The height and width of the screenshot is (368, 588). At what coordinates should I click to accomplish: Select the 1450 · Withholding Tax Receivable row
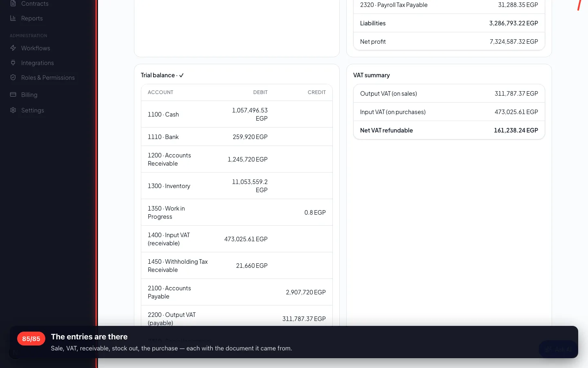pos(237,266)
